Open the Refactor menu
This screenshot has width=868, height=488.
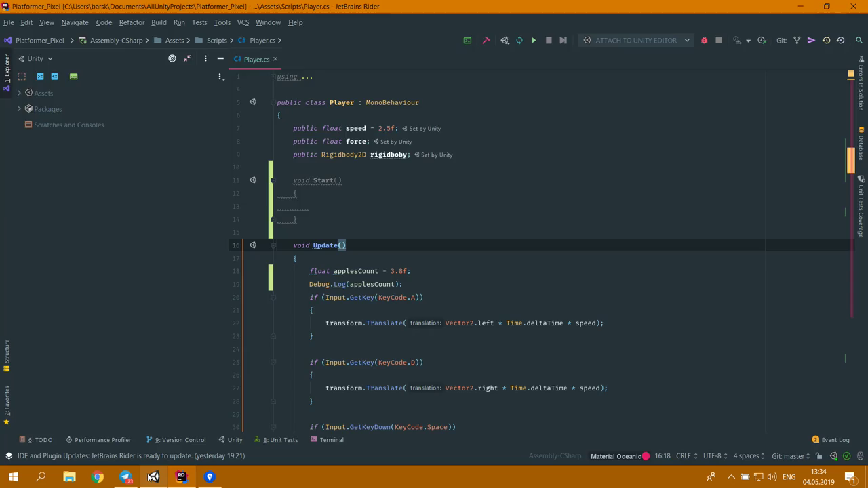(x=132, y=22)
